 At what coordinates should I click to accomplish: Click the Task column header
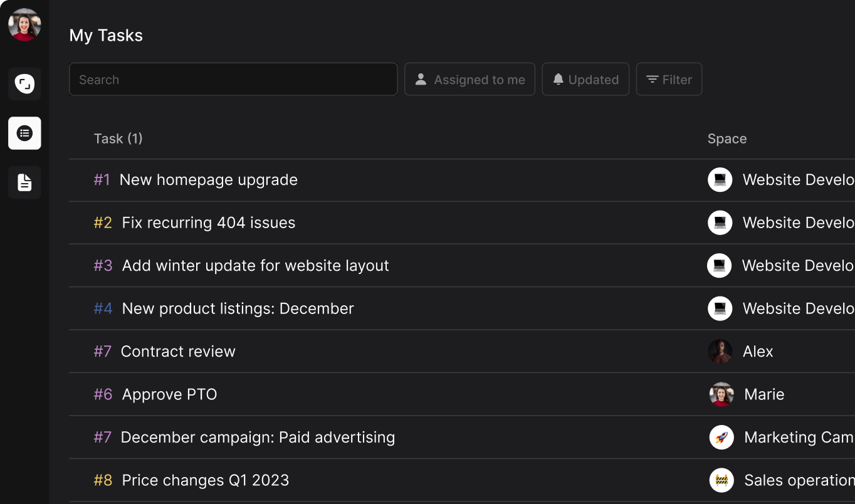coord(118,139)
